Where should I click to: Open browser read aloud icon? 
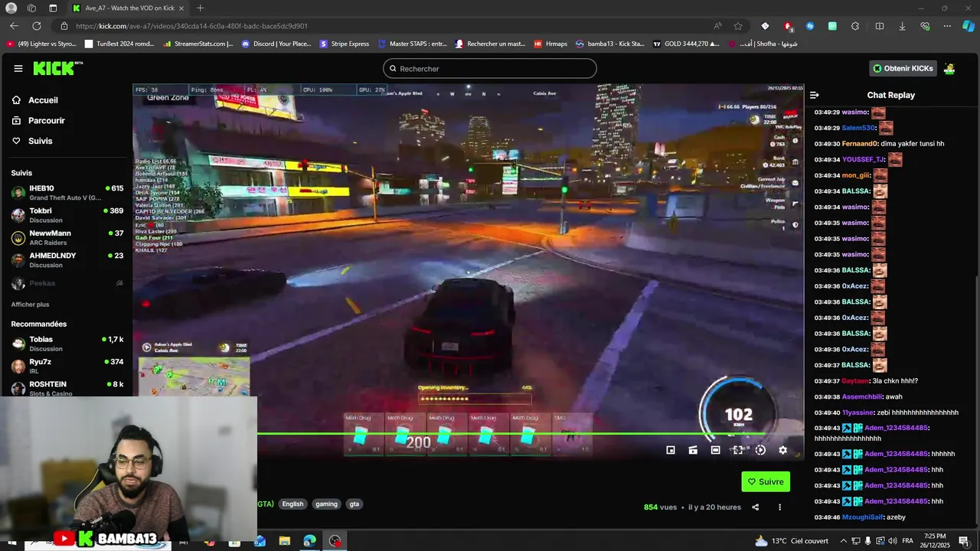click(717, 26)
